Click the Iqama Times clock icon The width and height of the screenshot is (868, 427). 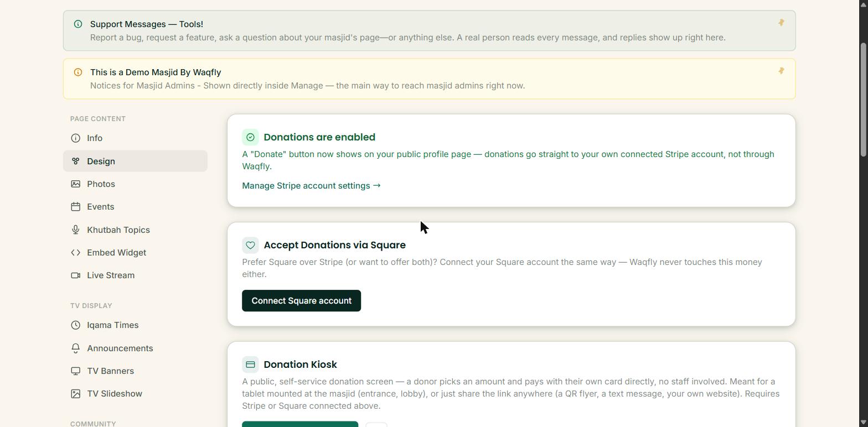pyautogui.click(x=76, y=325)
